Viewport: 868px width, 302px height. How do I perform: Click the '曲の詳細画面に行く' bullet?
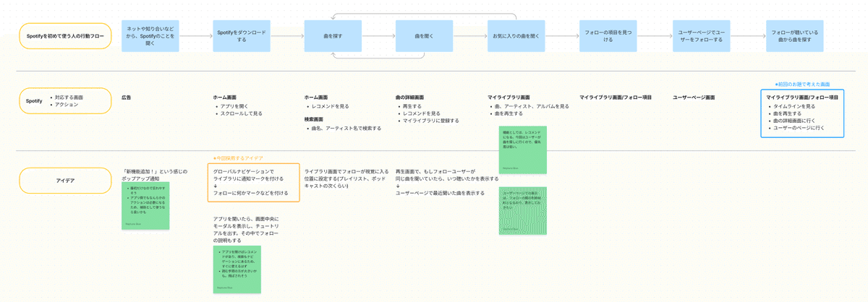793,121
